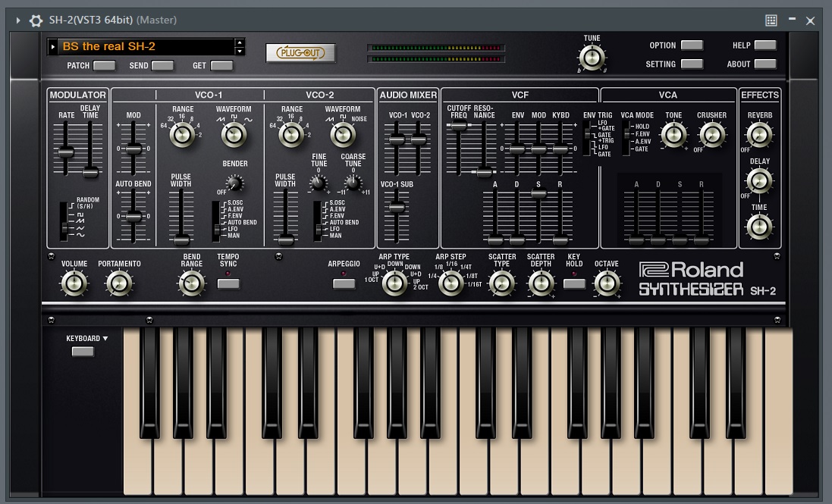The height and width of the screenshot is (504, 832).
Task: Click the SCATTER DEPTH knob
Action: tap(541, 283)
